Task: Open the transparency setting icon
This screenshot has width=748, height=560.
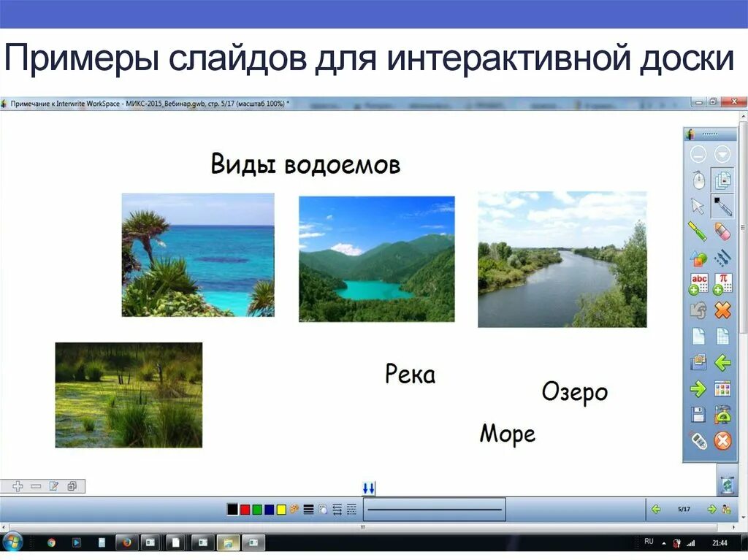Action: coord(323,510)
